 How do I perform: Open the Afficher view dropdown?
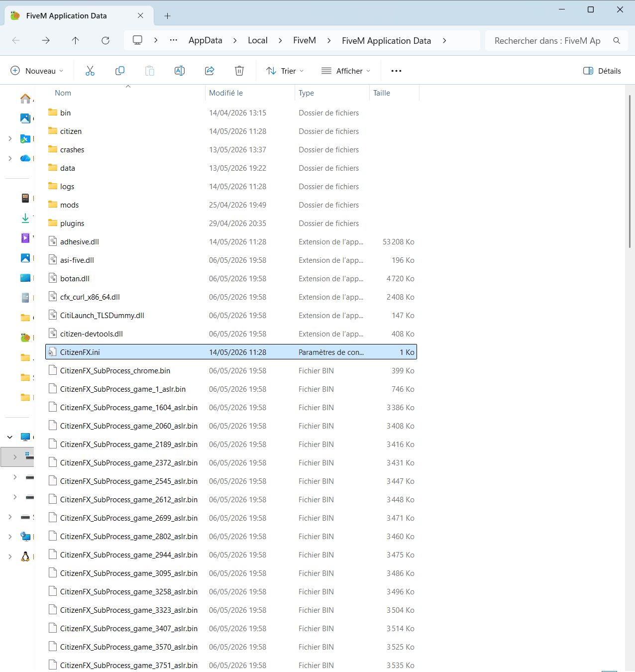tap(346, 71)
